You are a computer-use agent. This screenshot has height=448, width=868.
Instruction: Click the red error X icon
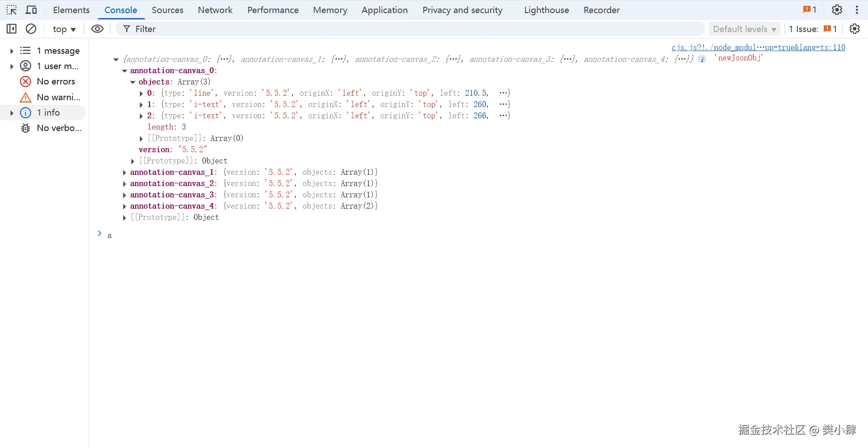(26, 81)
